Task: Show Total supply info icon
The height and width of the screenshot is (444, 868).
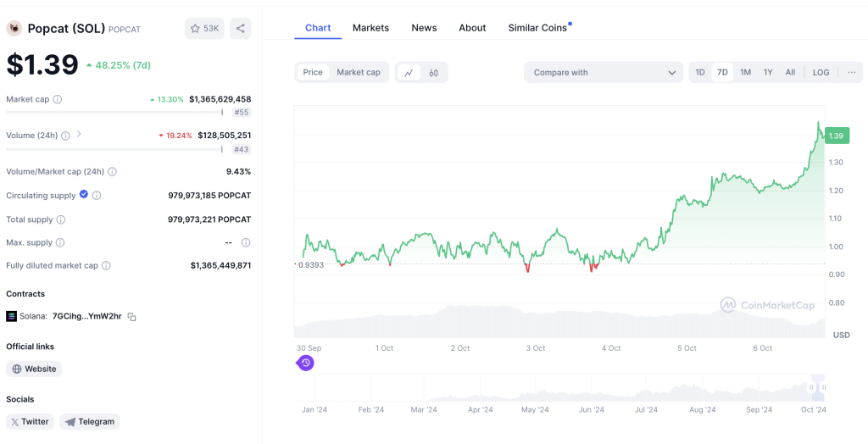Action: [61, 219]
